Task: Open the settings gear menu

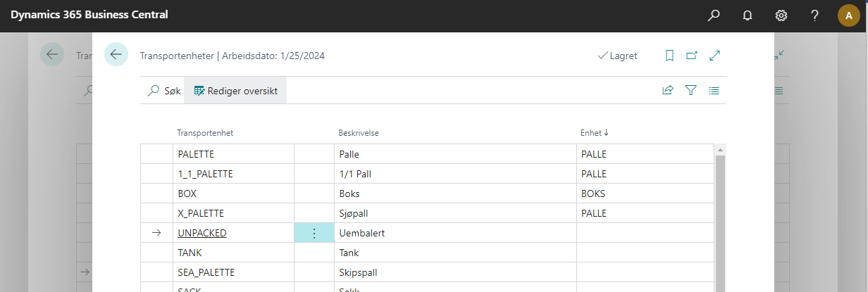Action: pos(781,15)
